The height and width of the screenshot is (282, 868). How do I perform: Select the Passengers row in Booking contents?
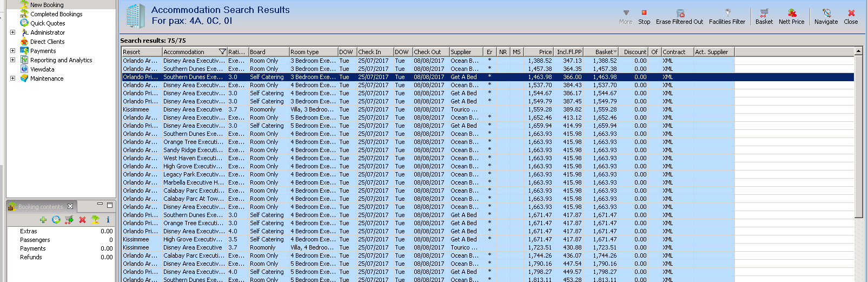coord(61,240)
